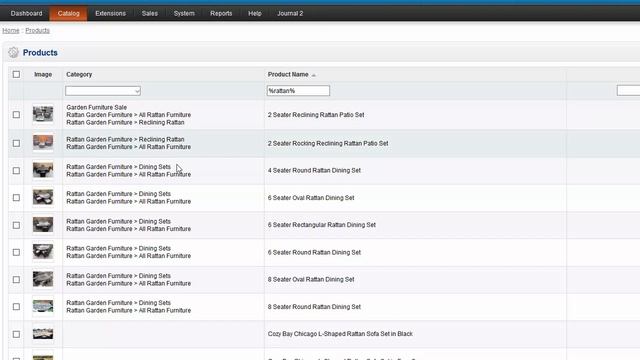Go to Home breadcrumb link
Image resolution: width=640 pixels, height=360 pixels.
pos(11,31)
